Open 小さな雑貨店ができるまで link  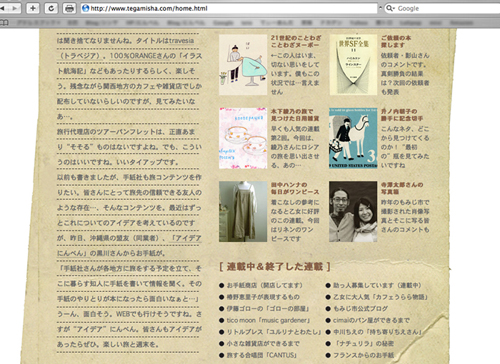tap(263, 344)
